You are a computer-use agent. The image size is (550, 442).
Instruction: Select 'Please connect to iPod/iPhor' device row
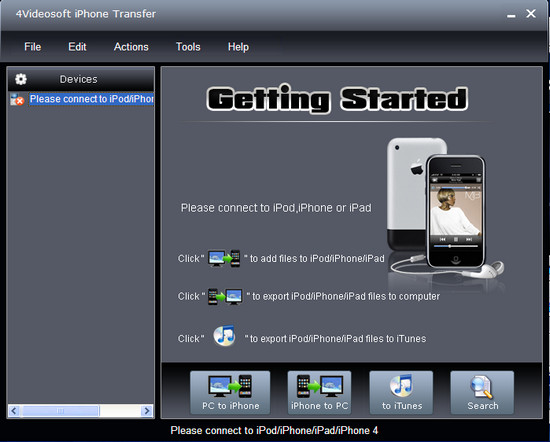point(92,99)
